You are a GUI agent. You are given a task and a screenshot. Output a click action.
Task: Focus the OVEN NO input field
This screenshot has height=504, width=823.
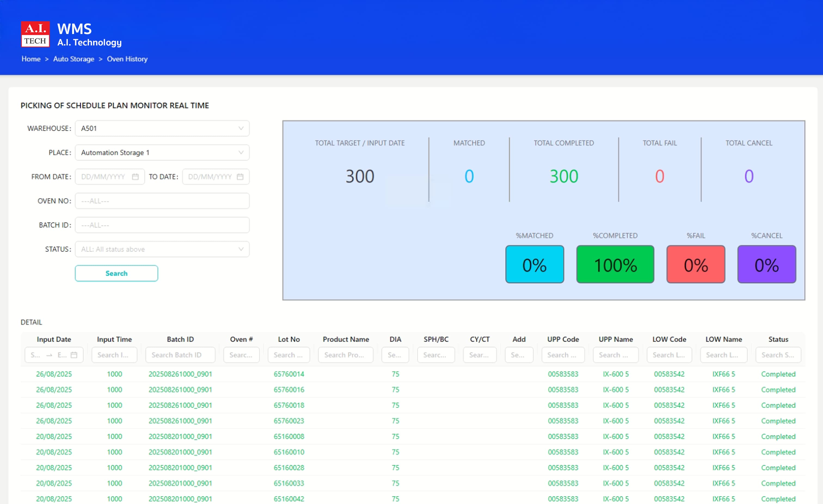point(162,201)
